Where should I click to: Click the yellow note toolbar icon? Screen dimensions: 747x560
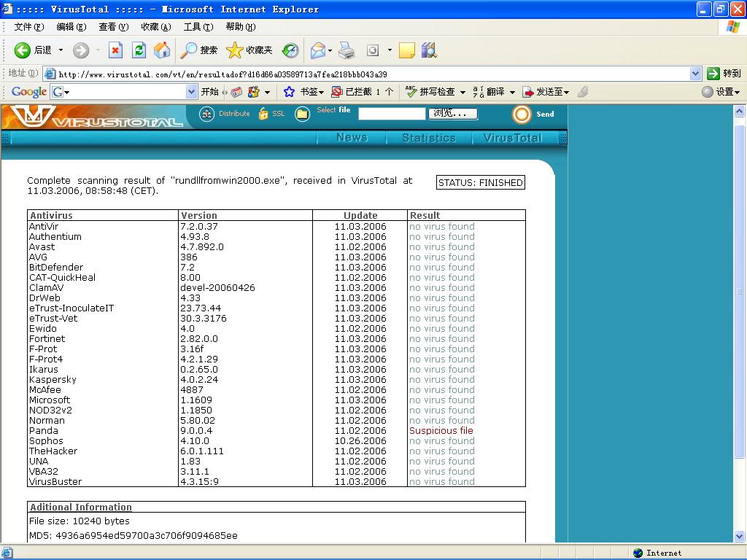pyautogui.click(x=406, y=50)
